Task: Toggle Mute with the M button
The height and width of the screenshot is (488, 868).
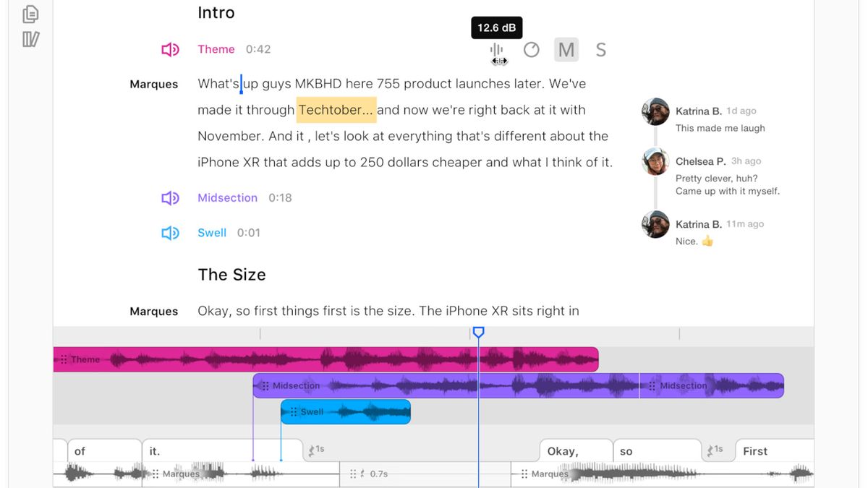Action: pyautogui.click(x=566, y=49)
